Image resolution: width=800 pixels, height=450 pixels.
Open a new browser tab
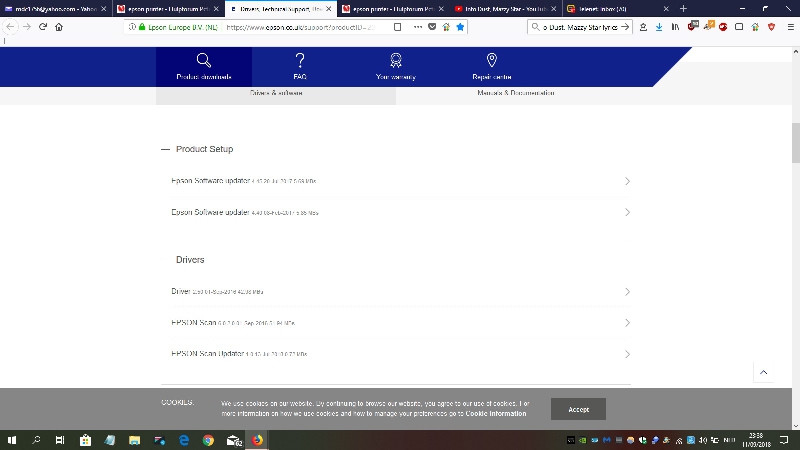(683, 9)
